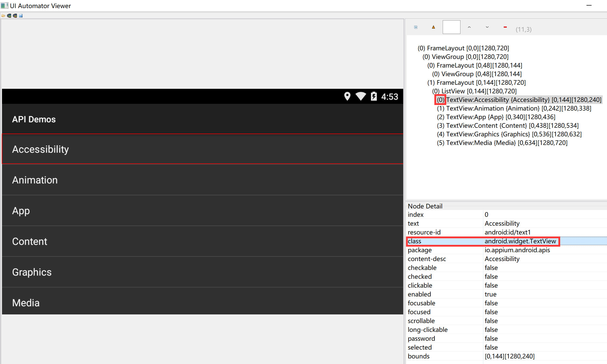Viewport: 607px width, 364px height.
Task: Open a saved screenshot file
Action: click(x=3, y=15)
